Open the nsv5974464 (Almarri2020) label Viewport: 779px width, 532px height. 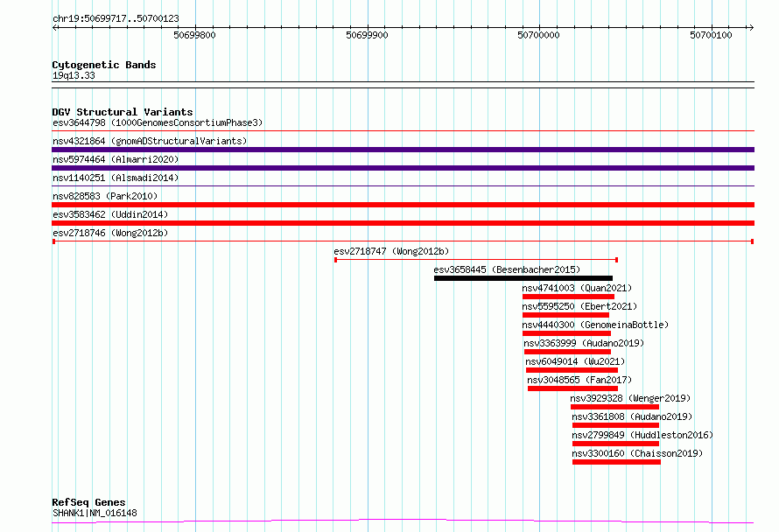coord(116,159)
